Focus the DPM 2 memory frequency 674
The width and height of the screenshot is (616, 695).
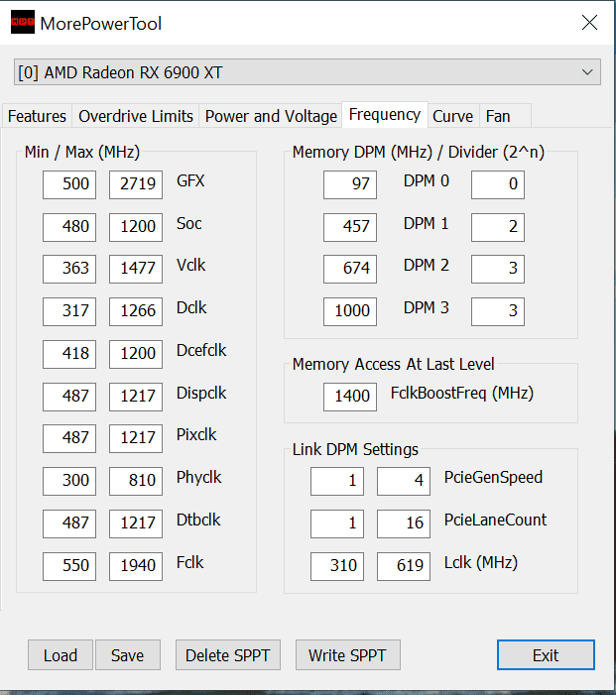pos(350,269)
